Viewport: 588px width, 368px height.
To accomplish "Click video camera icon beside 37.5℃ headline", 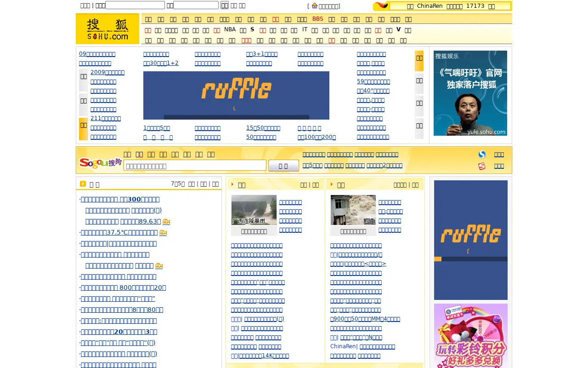I will (x=163, y=233).
